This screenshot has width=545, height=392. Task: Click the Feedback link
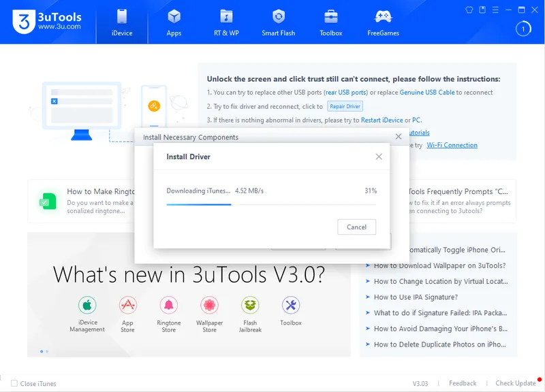coord(463,383)
